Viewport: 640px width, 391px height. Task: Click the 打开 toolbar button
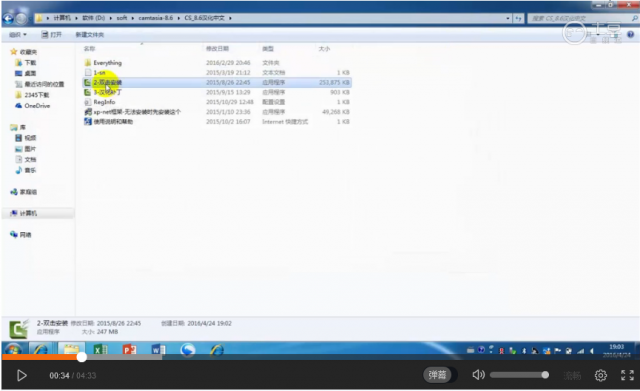click(52, 35)
